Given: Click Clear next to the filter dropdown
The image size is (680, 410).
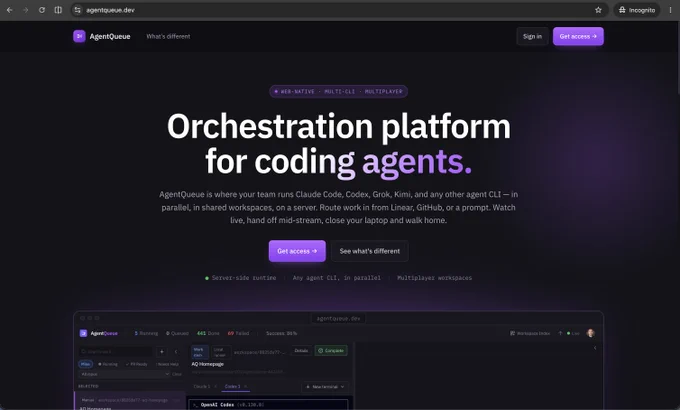Looking at the screenshot, I should pyautogui.click(x=177, y=374).
